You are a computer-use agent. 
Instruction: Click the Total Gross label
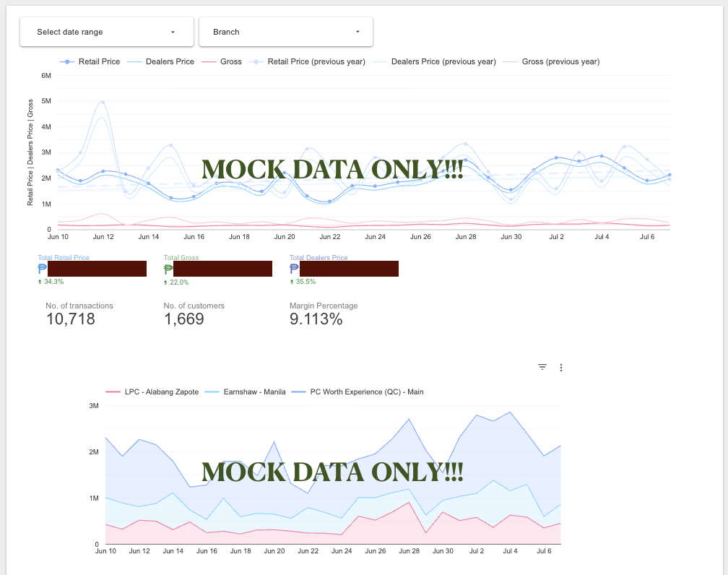point(181,257)
